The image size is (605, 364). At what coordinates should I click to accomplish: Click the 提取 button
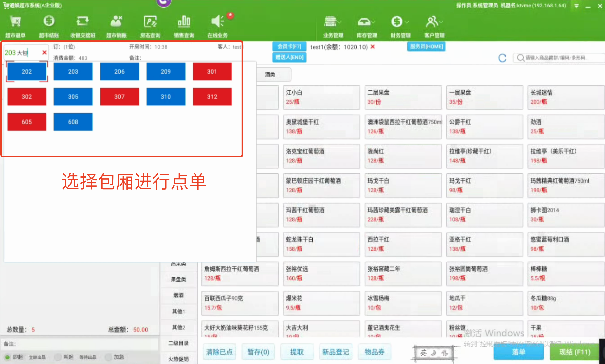297,352
